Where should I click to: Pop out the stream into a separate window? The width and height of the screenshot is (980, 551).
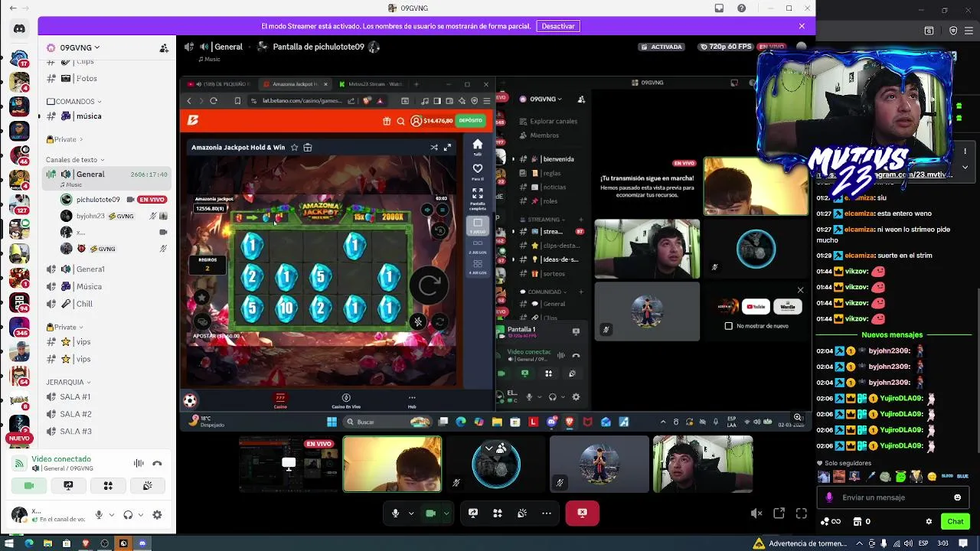(779, 514)
